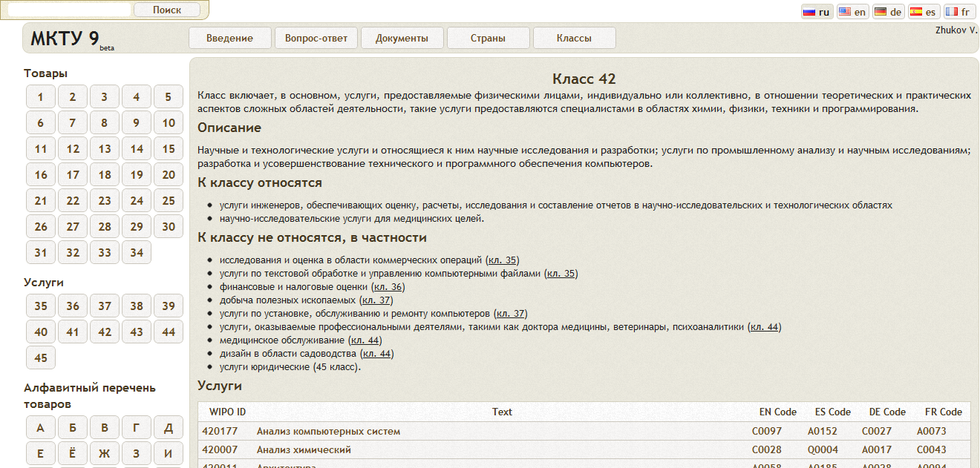Viewport: 980px width, 468px height.
Task: Select services class 42 button
Action: pos(105,332)
